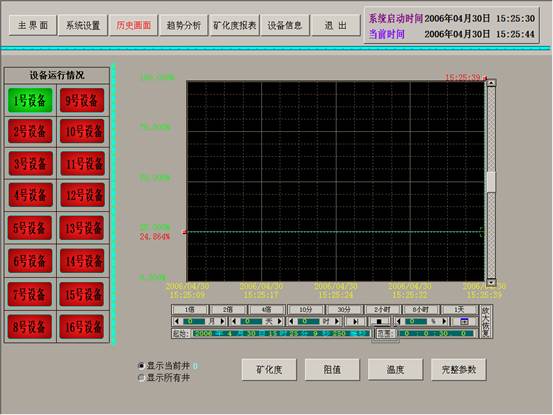Viewport: 553px width, 415px height.
Task: Select 2号设备 in device panel
Action: (x=30, y=131)
